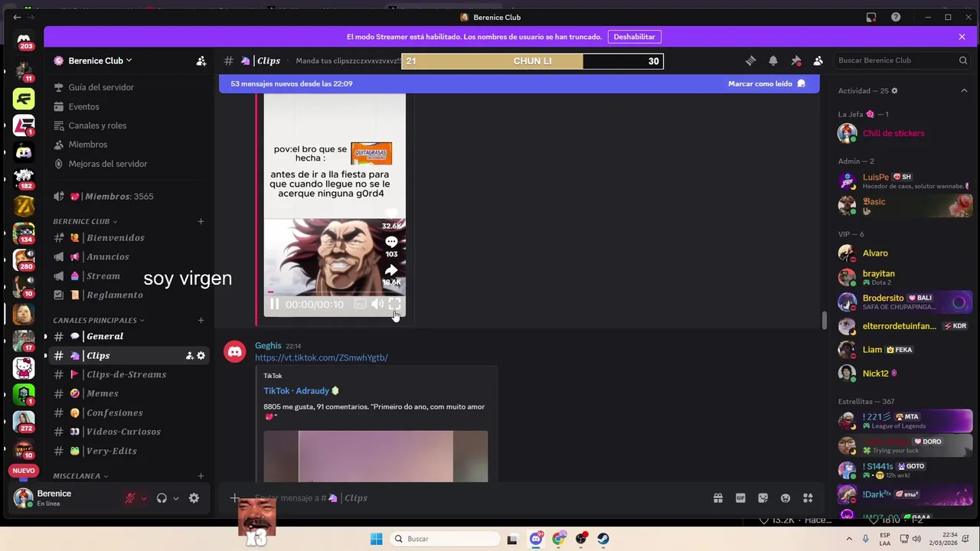Click Deshabilitar streamer mode button
The height and width of the screenshot is (551, 980).
[x=634, y=37]
